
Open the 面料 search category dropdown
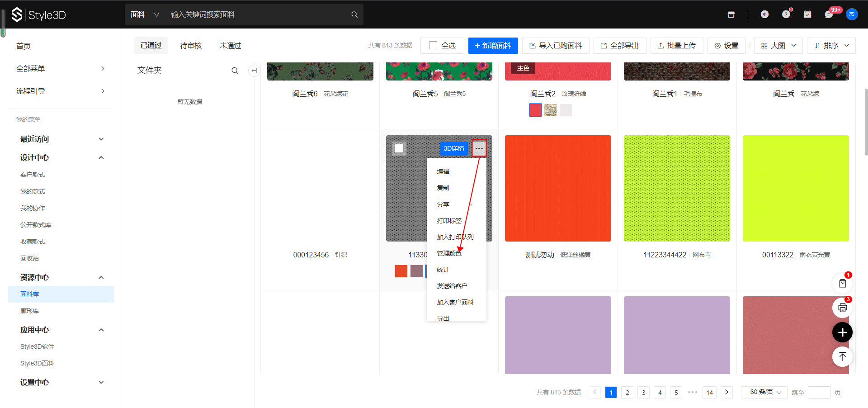(145, 14)
